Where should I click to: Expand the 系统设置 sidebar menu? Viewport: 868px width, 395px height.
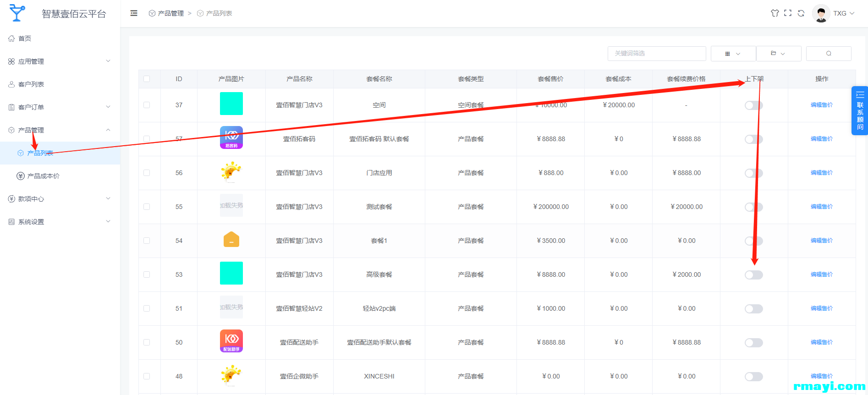click(x=60, y=222)
